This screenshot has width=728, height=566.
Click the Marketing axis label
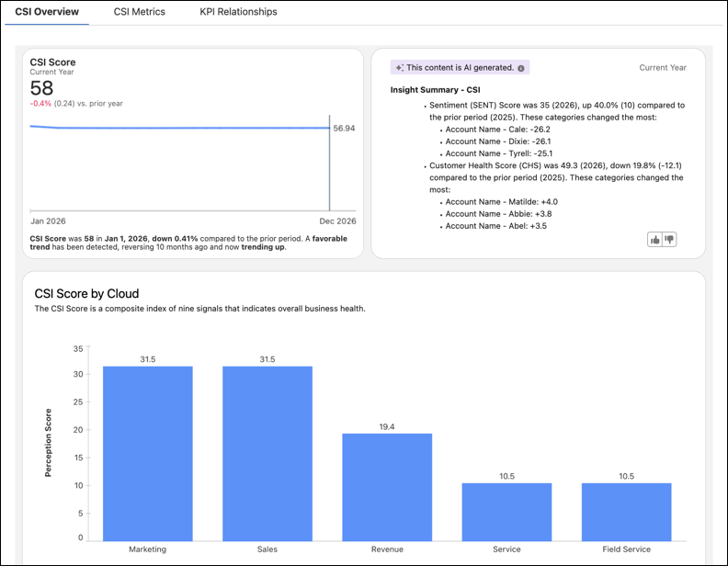click(x=148, y=549)
